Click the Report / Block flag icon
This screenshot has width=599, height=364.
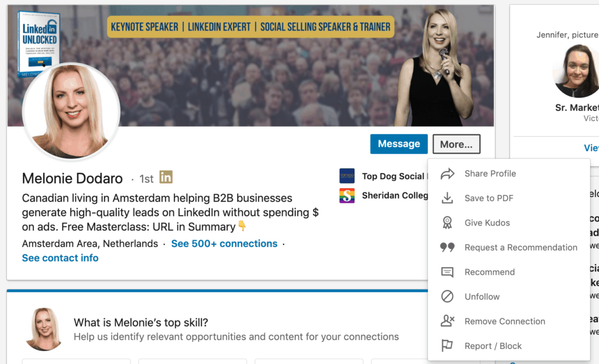tap(447, 346)
